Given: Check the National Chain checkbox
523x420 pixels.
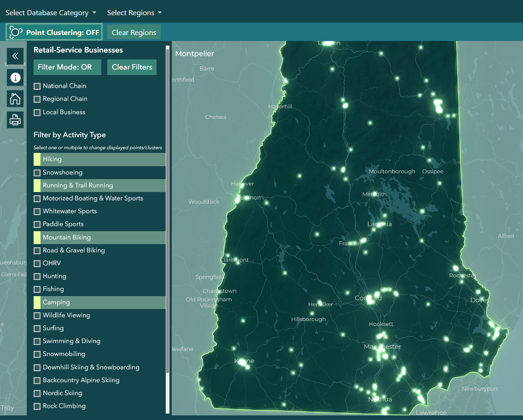Looking at the screenshot, I should coord(37,86).
